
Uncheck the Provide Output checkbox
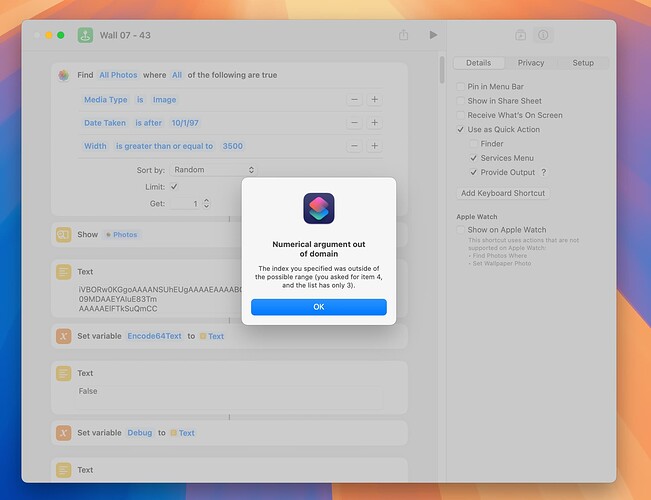473,172
